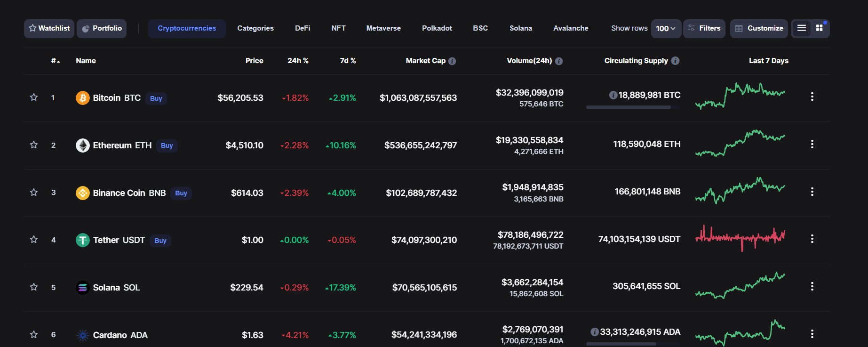Image resolution: width=868 pixels, height=347 pixels.
Task: Toggle watchlist star for Binance Coin
Action: pos(34,193)
